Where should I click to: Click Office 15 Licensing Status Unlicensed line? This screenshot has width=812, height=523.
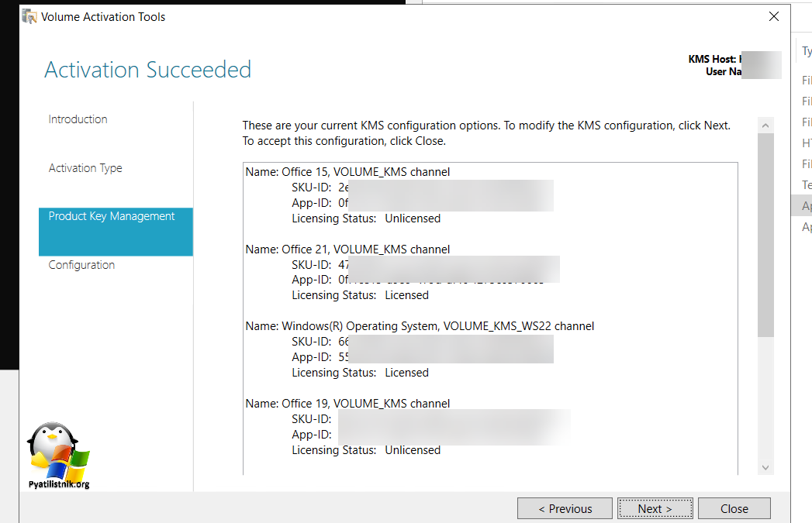tap(366, 218)
